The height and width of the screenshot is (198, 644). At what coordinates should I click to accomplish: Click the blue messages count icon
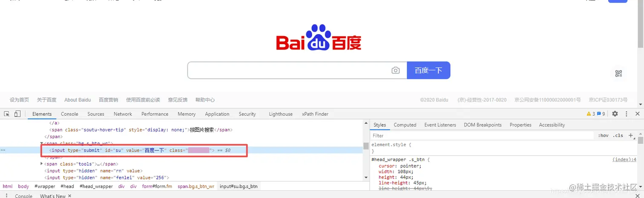click(601, 114)
